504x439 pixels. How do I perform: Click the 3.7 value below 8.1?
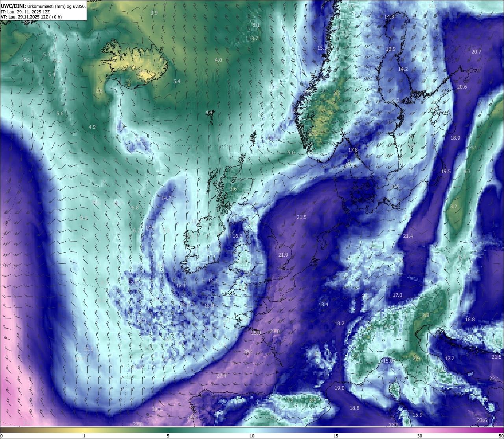pos(255,39)
